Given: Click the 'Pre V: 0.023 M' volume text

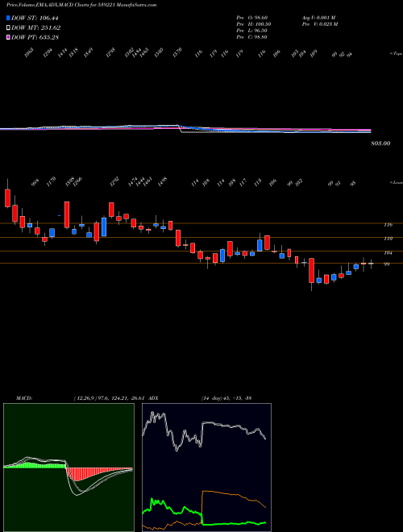Looking at the screenshot, I should pyautogui.click(x=319, y=24).
